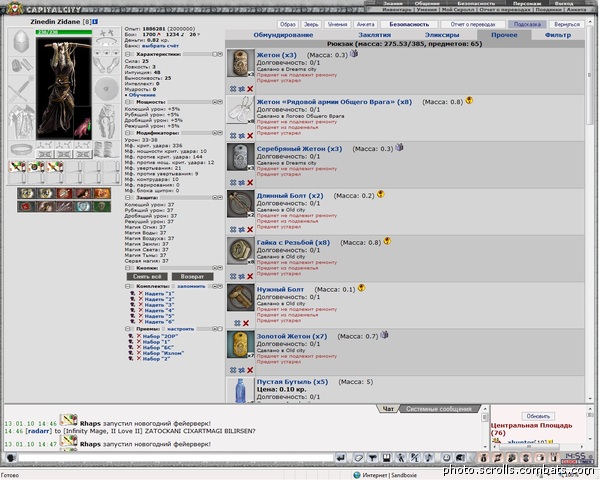The image size is (600, 480).
Task: Click the Вернуться button
Action: pos(567,24)
